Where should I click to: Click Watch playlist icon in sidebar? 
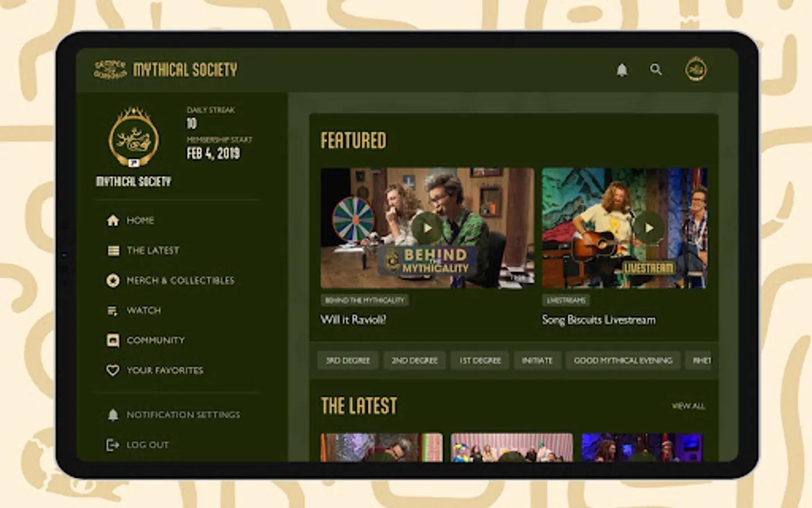[113, 310]
